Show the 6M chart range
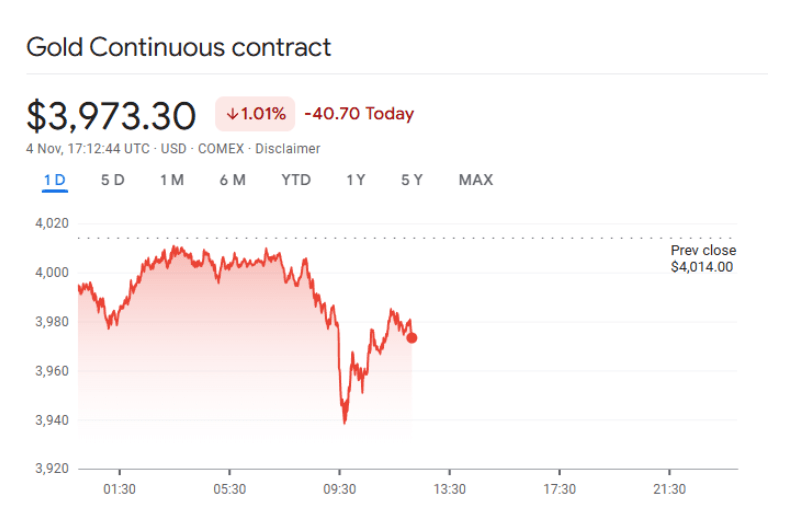 click(x=232, y=180)
